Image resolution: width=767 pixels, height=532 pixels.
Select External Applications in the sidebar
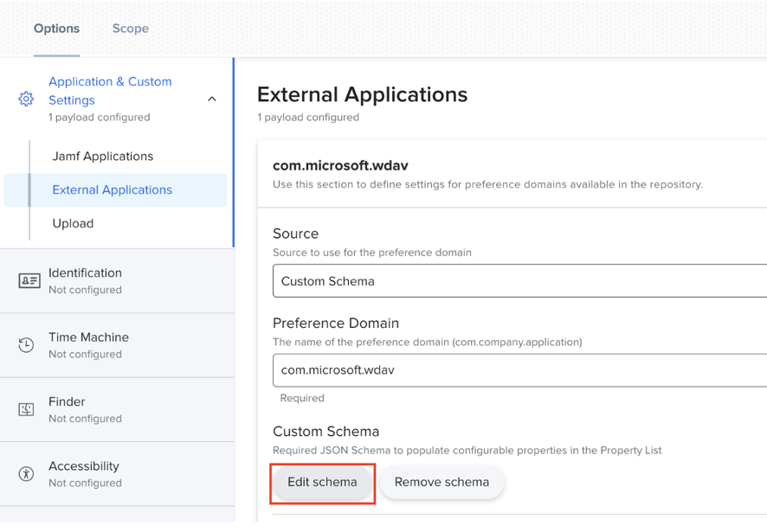[113, 190]
